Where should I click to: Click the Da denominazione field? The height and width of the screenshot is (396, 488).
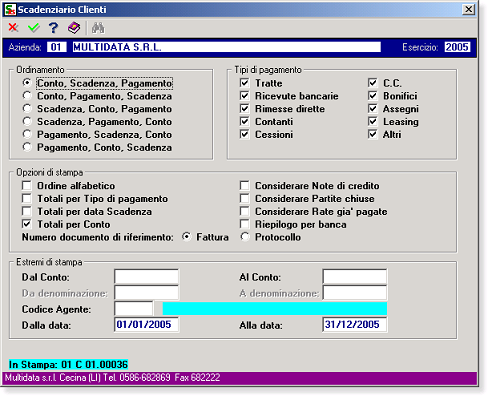[146, 293]
